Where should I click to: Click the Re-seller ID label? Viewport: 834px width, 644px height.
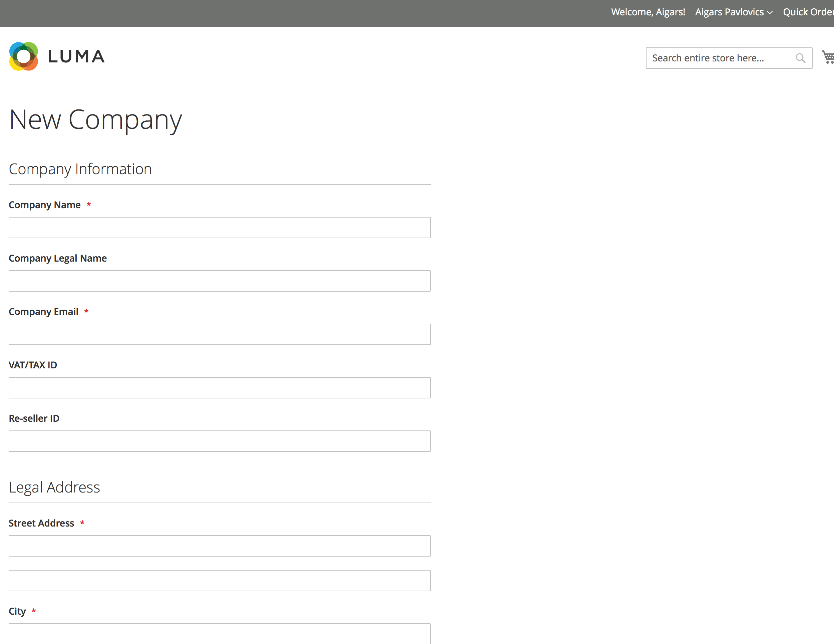(x=34, y=419)
